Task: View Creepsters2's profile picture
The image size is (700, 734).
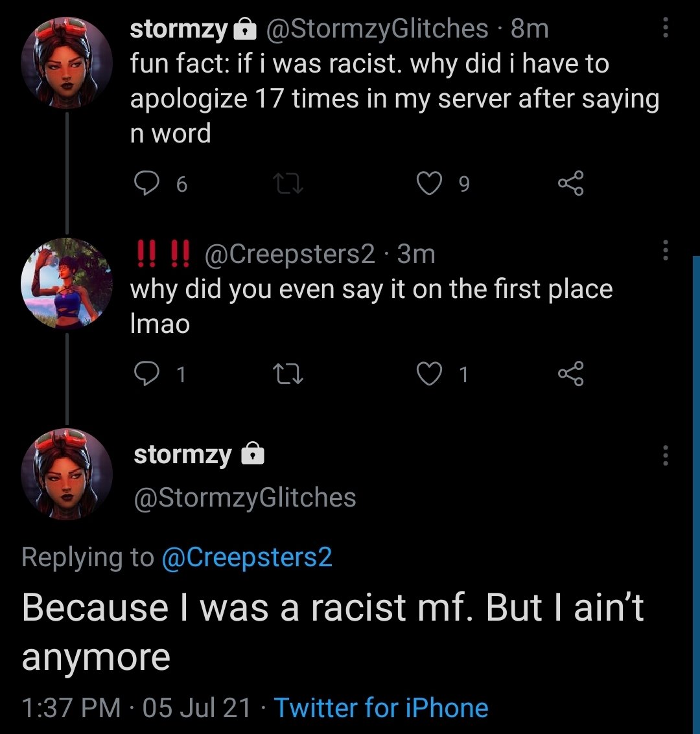Action: click(67, 283)
